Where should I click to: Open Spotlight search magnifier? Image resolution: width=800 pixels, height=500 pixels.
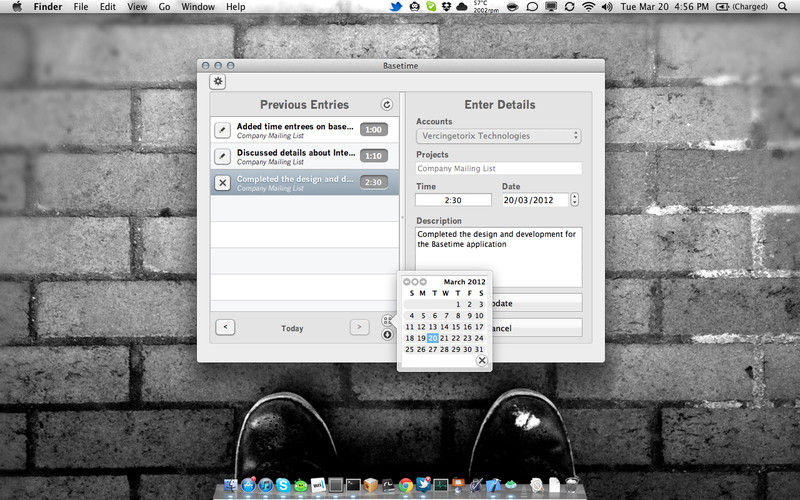click(x=783, y=7)
